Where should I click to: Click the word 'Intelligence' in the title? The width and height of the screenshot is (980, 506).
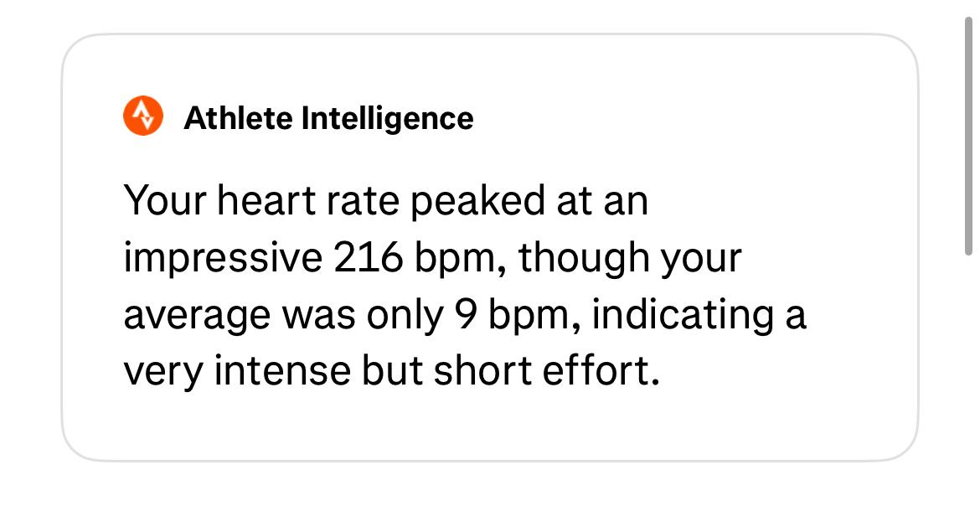(388, 119)
